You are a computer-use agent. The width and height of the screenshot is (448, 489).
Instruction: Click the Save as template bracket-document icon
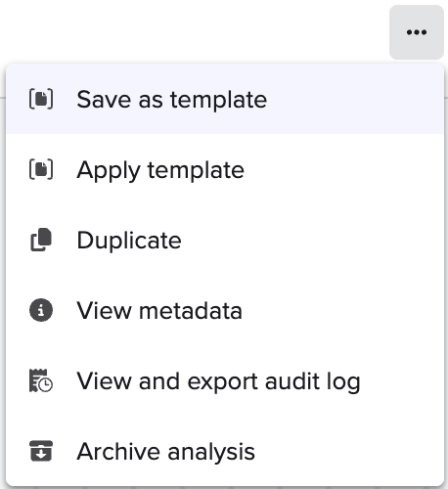point(41,99)
